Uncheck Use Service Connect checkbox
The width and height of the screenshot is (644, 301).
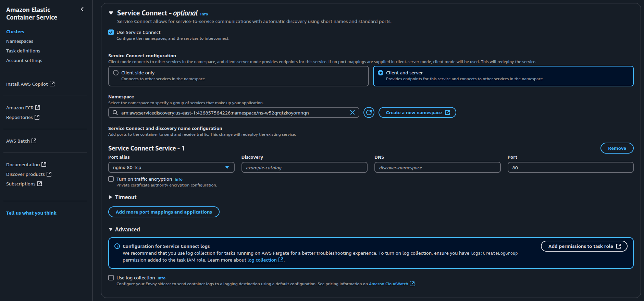point(111,32)
